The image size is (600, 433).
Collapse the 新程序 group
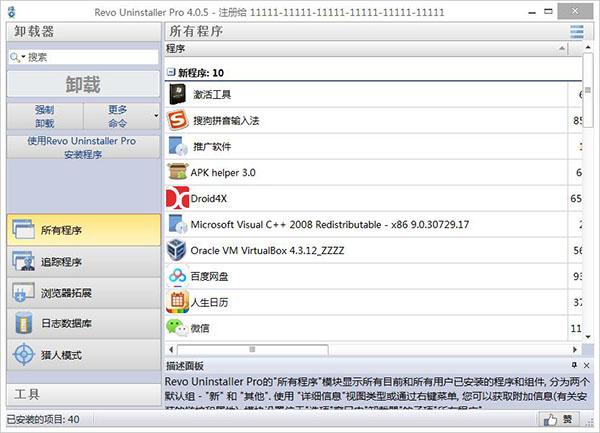pos(171,73)
